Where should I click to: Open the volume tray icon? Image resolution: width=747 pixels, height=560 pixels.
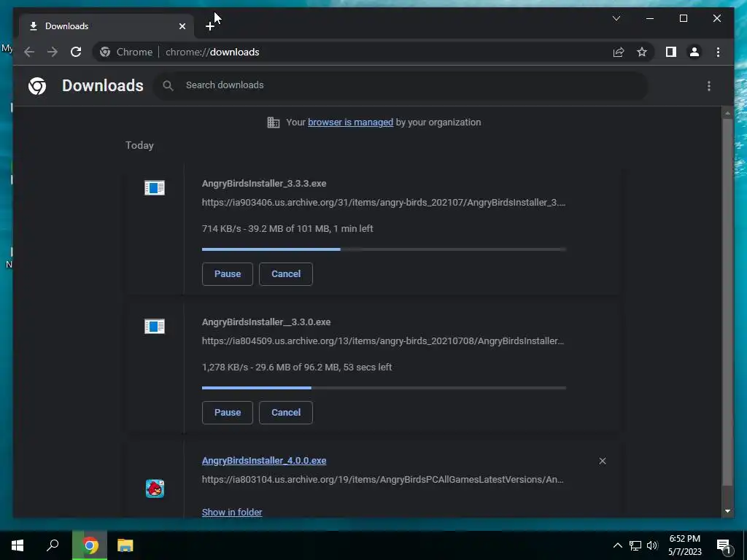[x=653, y=545]
